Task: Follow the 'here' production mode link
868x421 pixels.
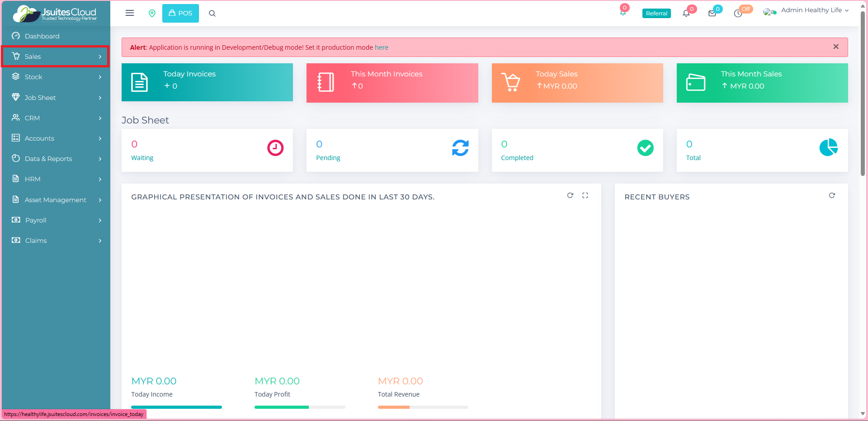Action: coord(381,47)
